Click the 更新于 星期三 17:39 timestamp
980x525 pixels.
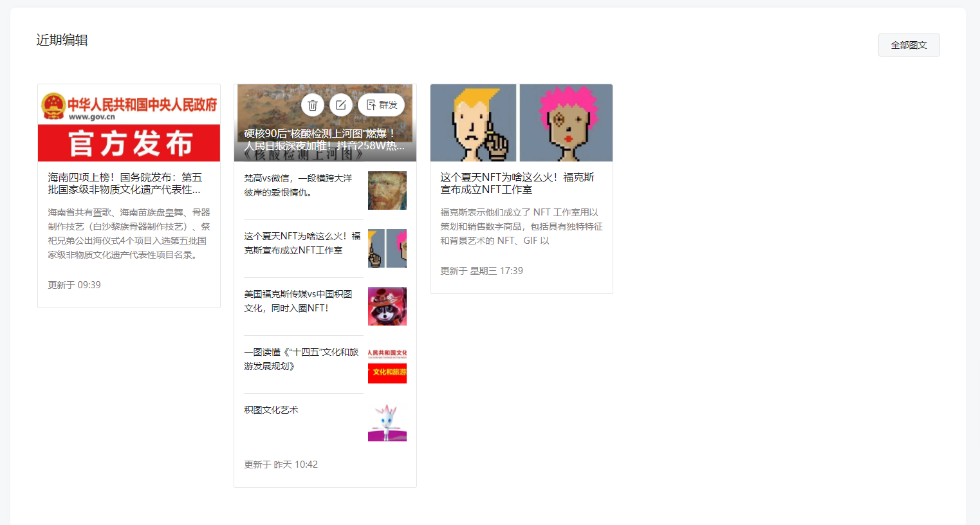(x=481, y=271)
